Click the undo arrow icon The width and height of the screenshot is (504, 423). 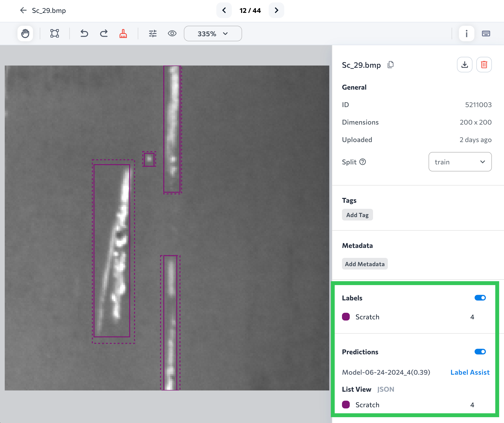coord(84,34)
